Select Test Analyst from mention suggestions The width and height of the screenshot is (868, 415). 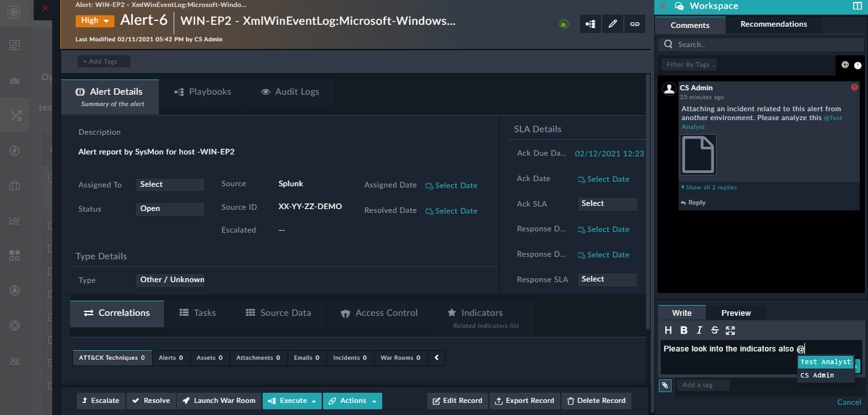825,361
